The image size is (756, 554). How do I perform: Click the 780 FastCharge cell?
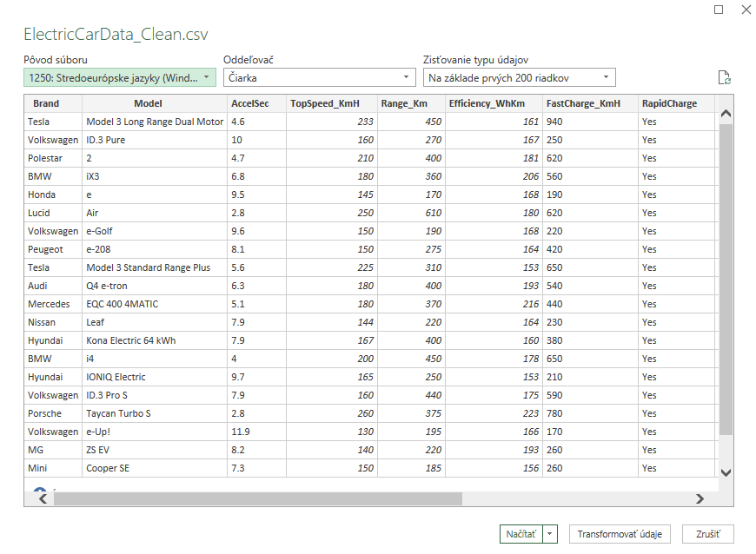pyautogui.click(x=590, y=413)
